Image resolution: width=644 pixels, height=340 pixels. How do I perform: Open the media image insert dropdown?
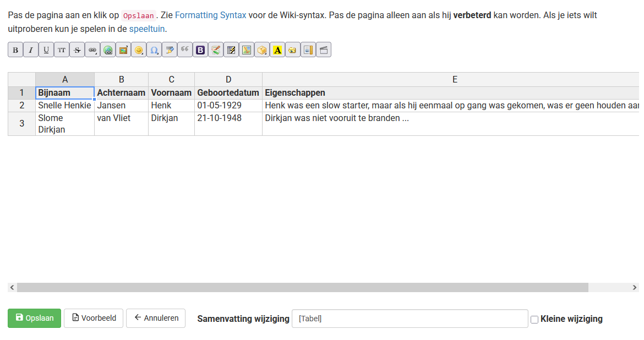click(123, 50)
